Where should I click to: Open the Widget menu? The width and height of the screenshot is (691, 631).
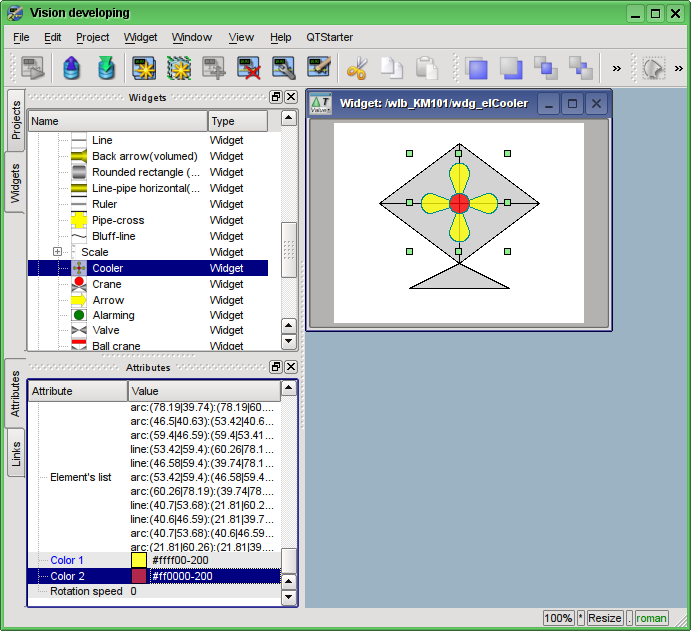pyautogui.click(x=141, y=37)
